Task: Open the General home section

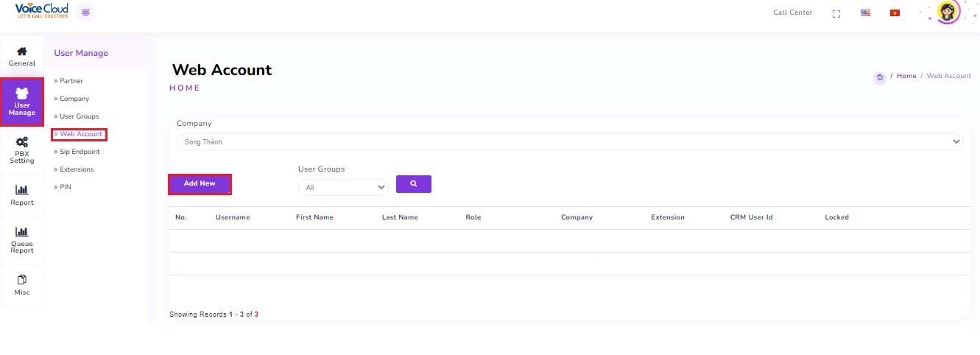Action: click(x=22, y=56)
